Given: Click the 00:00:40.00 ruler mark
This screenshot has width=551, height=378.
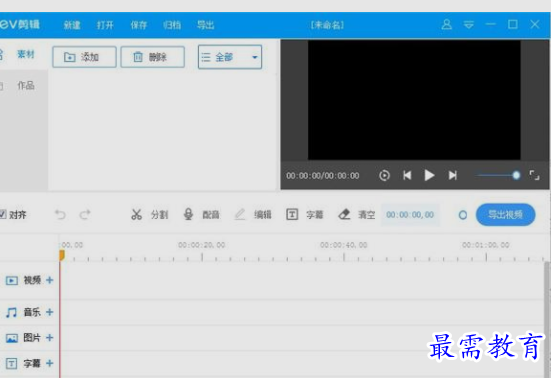Looking at the screenshot, I should pos(343,245).
